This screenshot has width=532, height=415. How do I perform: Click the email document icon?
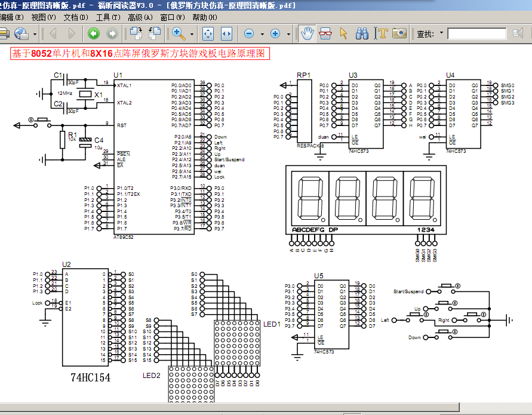click(21, 33)
